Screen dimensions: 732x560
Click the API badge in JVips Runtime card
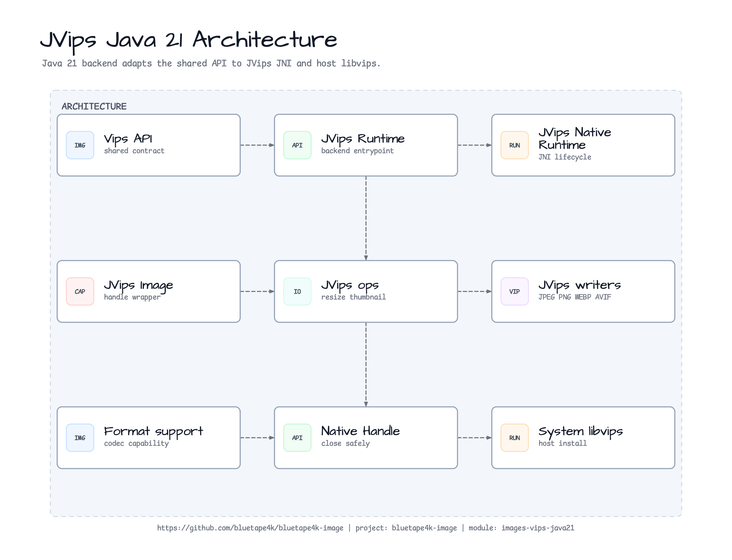pyautogui.click(x=297, y=145)
